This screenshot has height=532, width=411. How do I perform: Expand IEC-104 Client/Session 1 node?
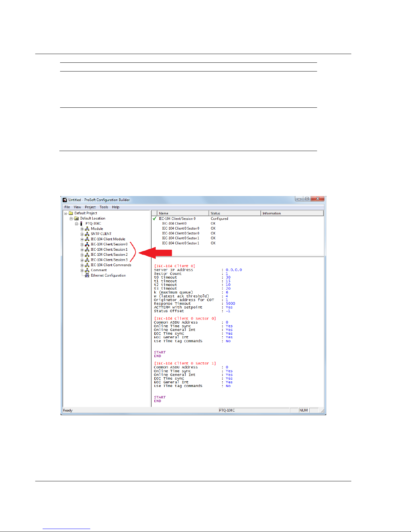(x=82, y=250)
